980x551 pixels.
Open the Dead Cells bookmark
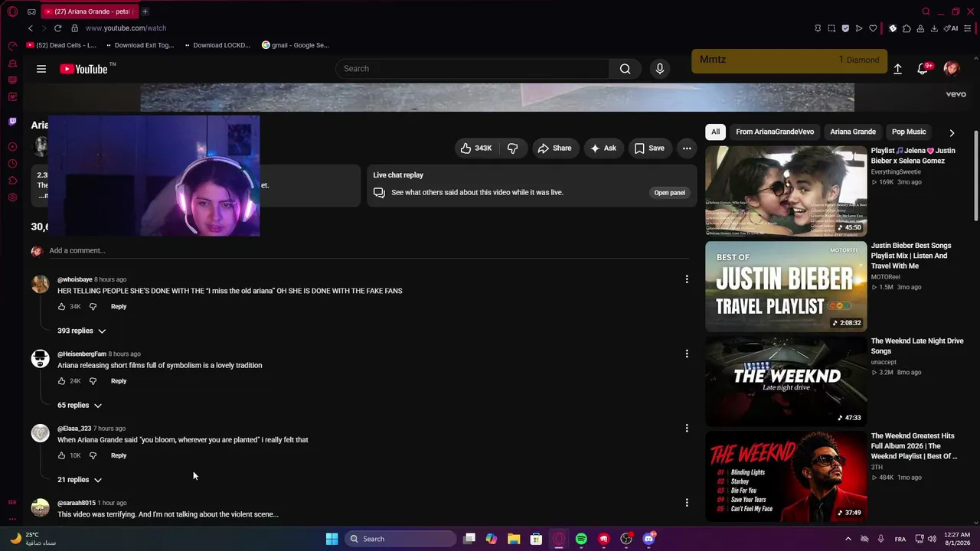point(61,45)
